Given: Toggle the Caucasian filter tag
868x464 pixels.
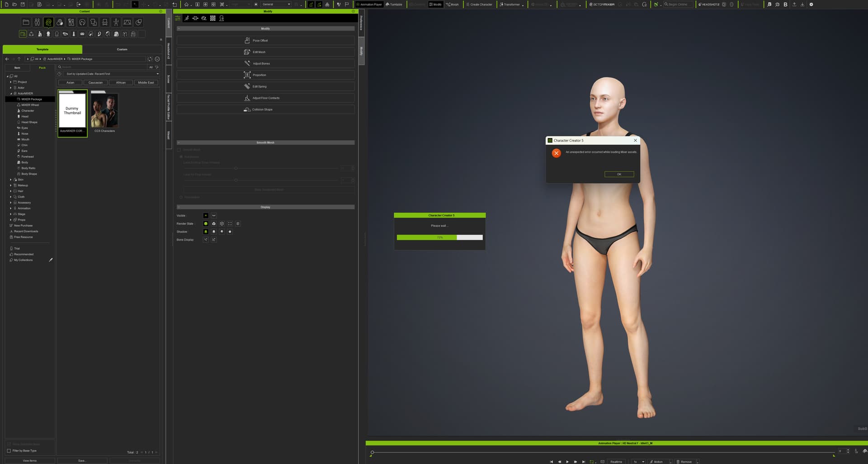Looking at the screenshot, I should pyautogui.click(x=95, y=83).
